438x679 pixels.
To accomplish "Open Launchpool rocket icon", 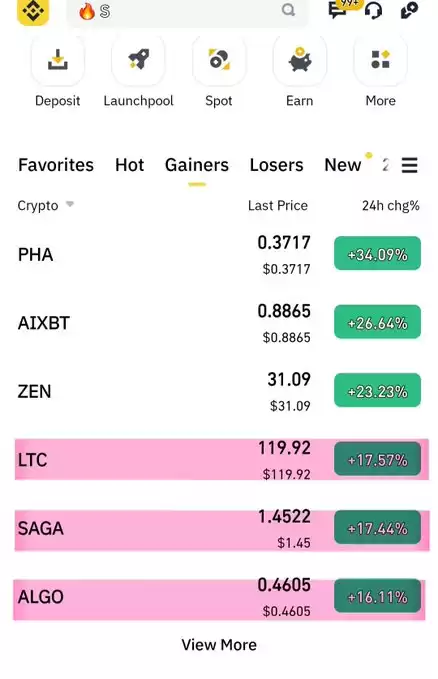I will click(138, 60).
